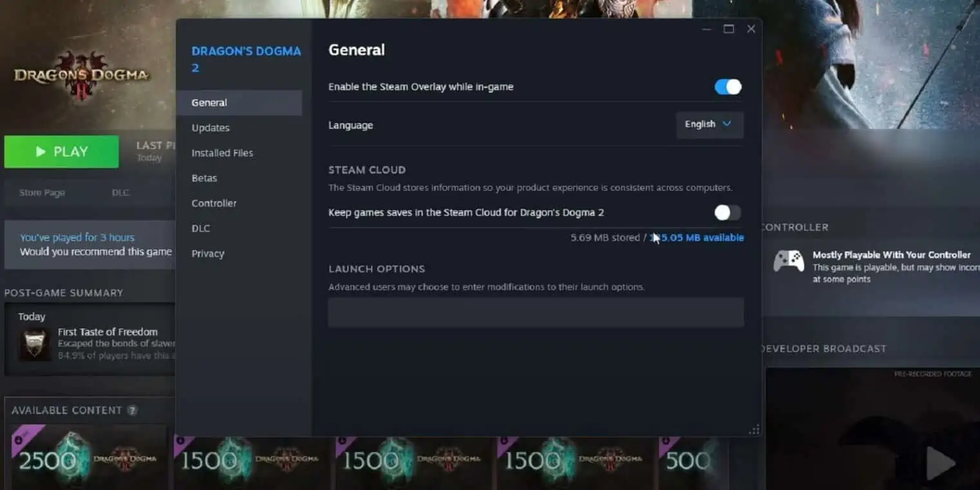
Task: Open the Language dropdown showing English
Action: (x=709, y=124)
